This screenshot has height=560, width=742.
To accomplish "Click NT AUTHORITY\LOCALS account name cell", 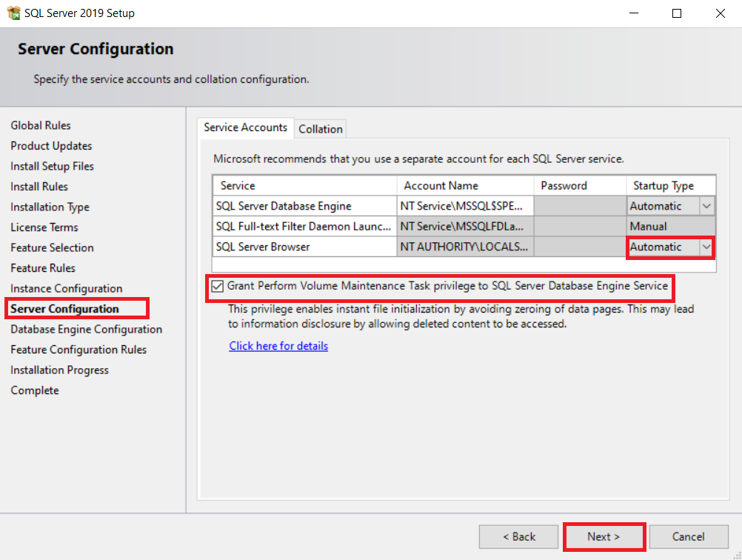I will tap(465, 247).
